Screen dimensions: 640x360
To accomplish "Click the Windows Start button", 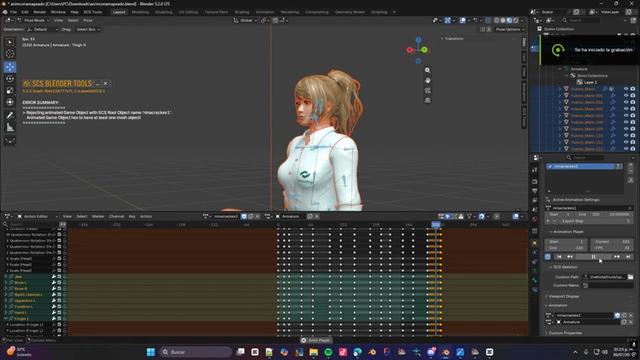I will [151, 352].
